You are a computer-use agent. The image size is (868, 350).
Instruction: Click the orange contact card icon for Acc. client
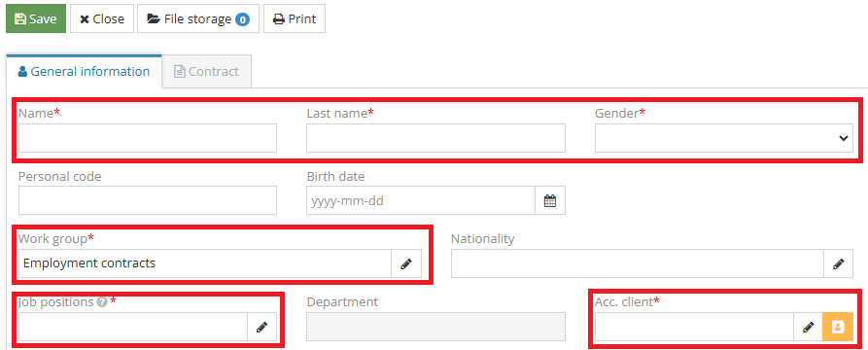point(838,327)
